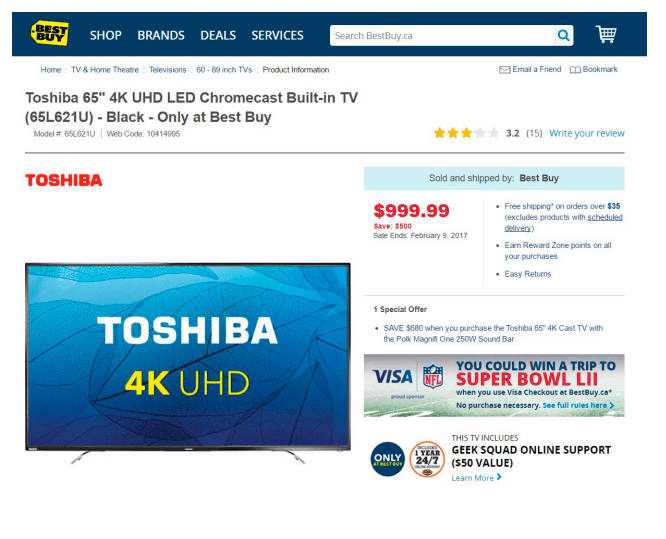
Task: Click the star rating display
Action: [466, 133]
